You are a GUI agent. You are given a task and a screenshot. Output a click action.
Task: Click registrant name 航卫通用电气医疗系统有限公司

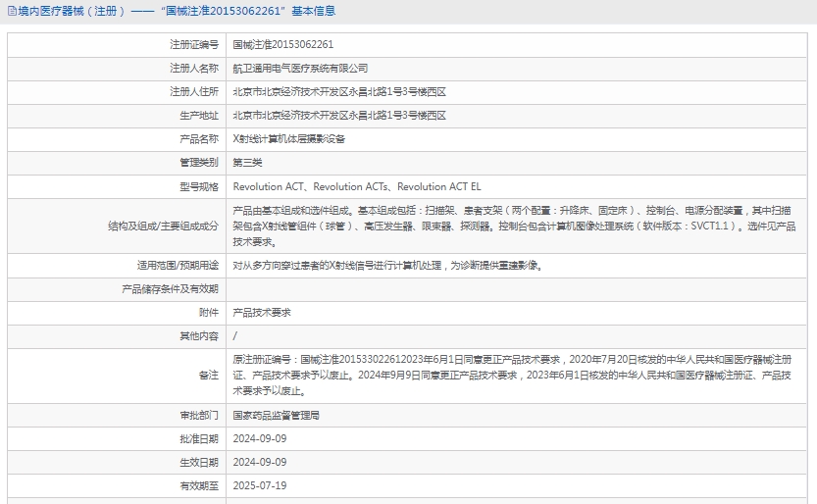(300, 69)
